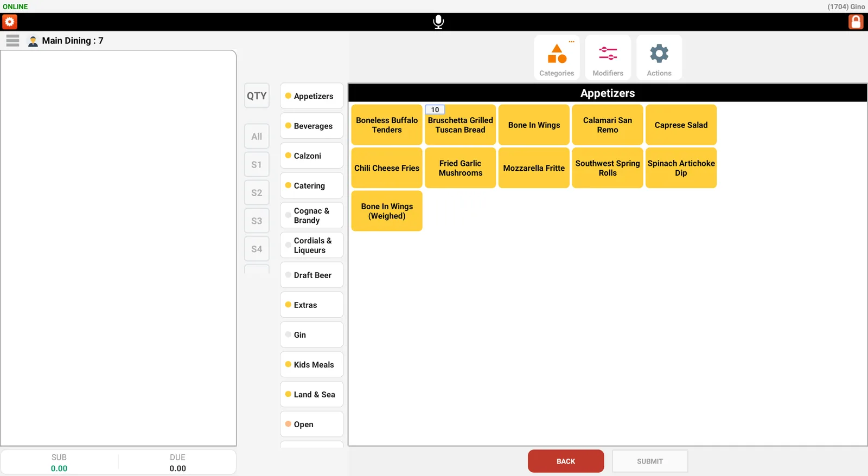The height and width of the screenshot is (476, 868).
Task: Open the Actions gear icon
Action: pos(659,58)
